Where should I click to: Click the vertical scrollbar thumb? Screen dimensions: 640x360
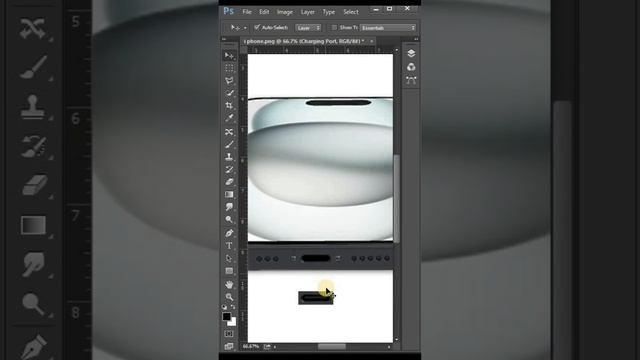396,199
